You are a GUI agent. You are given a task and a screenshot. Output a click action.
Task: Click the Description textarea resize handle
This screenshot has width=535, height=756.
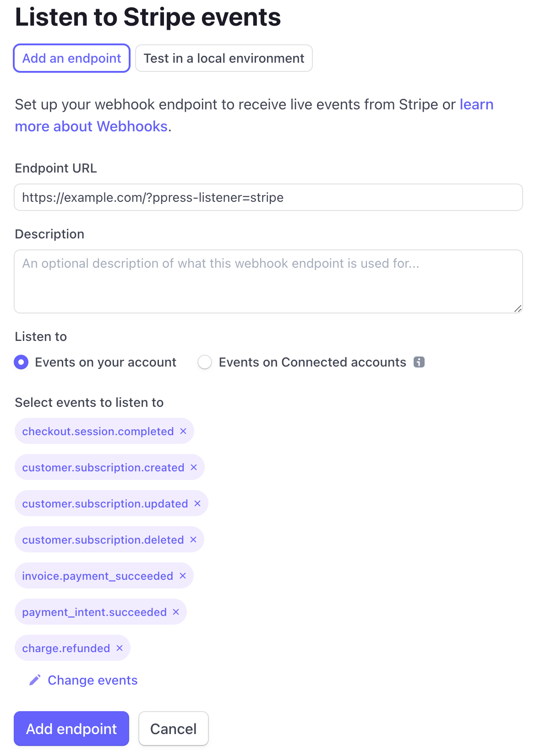pyautogui.click(x=518, y=308)
